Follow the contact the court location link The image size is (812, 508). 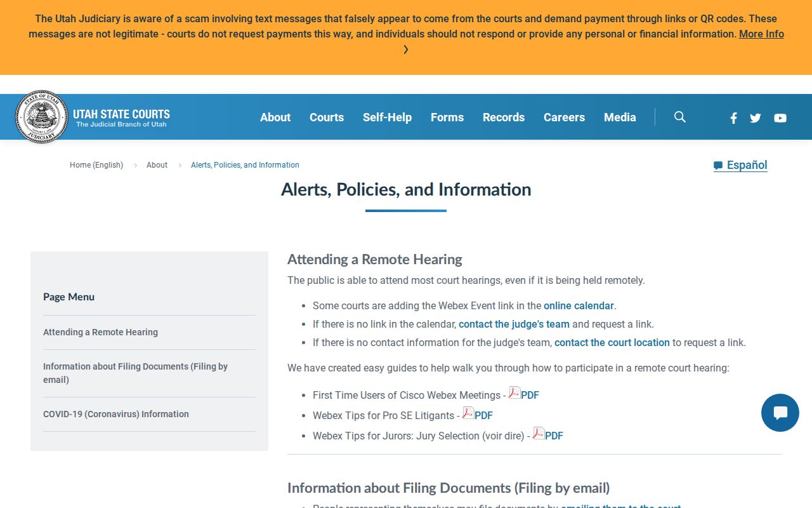click(612, 342)
